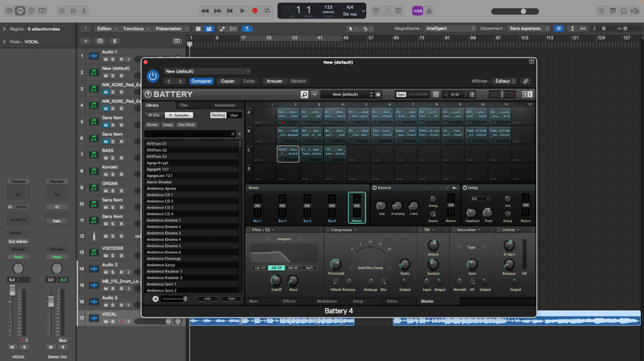This screenshot has width=644, height=361.
Task: Click the Comparer button
Action: [x=201, y=81]
